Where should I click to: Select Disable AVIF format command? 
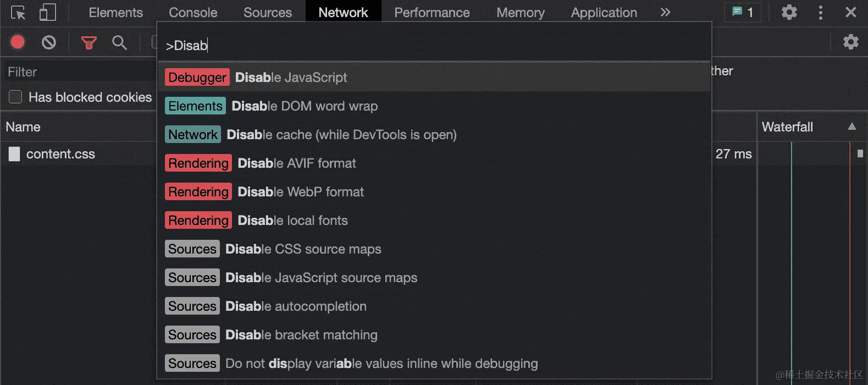point(434,163)
